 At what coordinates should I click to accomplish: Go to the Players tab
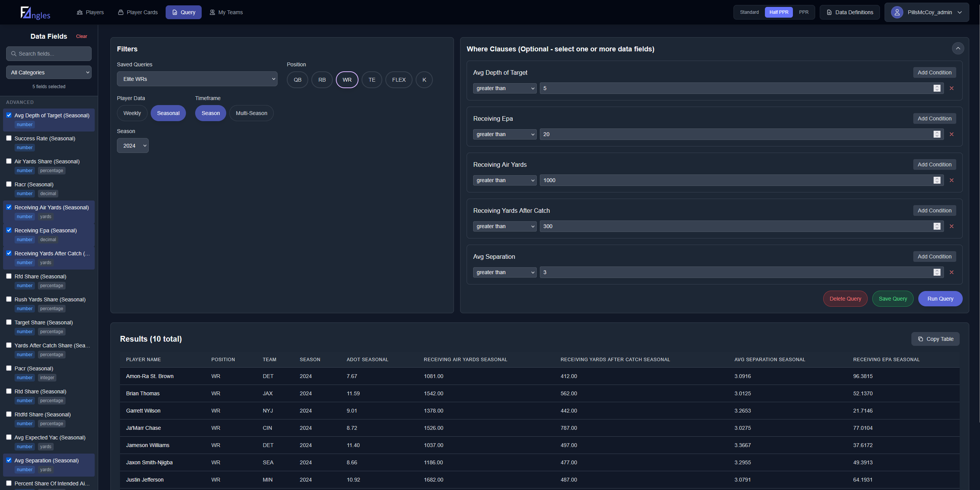point(90,12)
